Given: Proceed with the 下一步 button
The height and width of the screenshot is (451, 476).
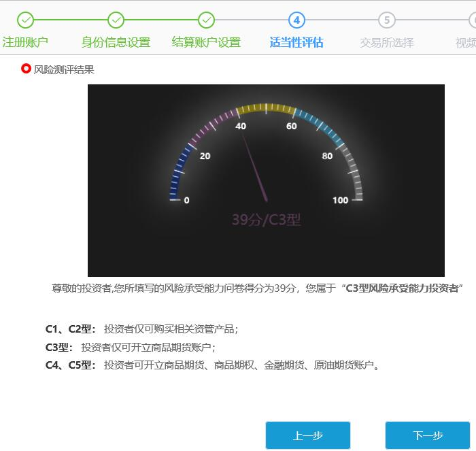Looking at the screenshot, I should (x=428, y=435).
